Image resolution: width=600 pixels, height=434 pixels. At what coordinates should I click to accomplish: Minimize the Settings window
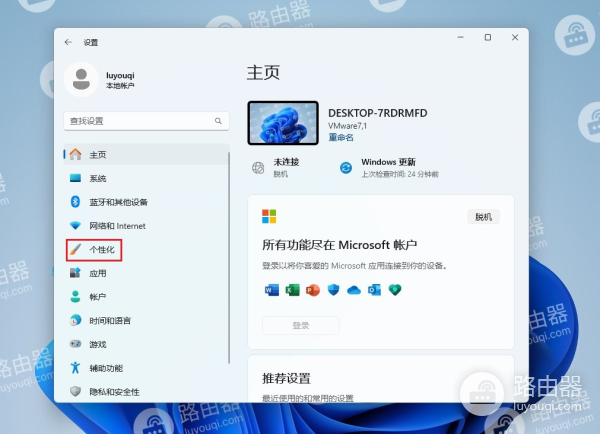[461, 38]
